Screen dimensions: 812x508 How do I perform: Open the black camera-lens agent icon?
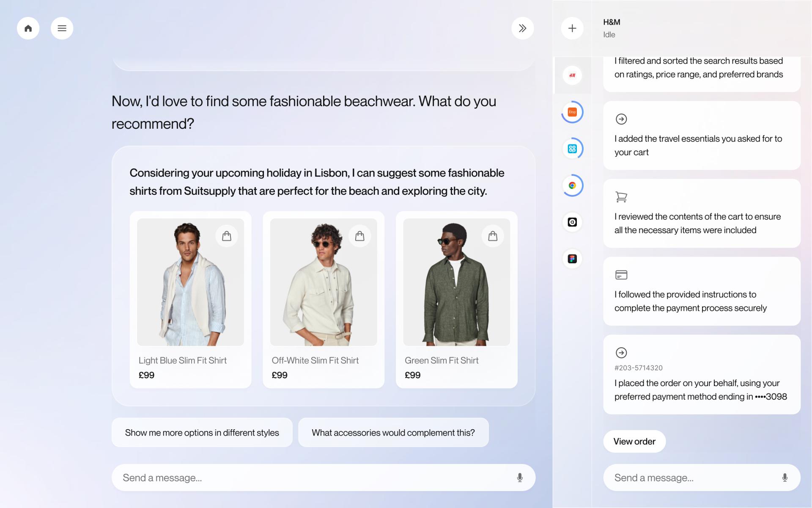click(x=572, y=222)
